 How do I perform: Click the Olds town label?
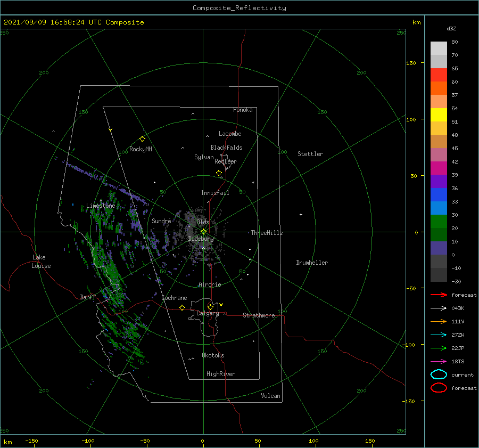pos(203,222)
